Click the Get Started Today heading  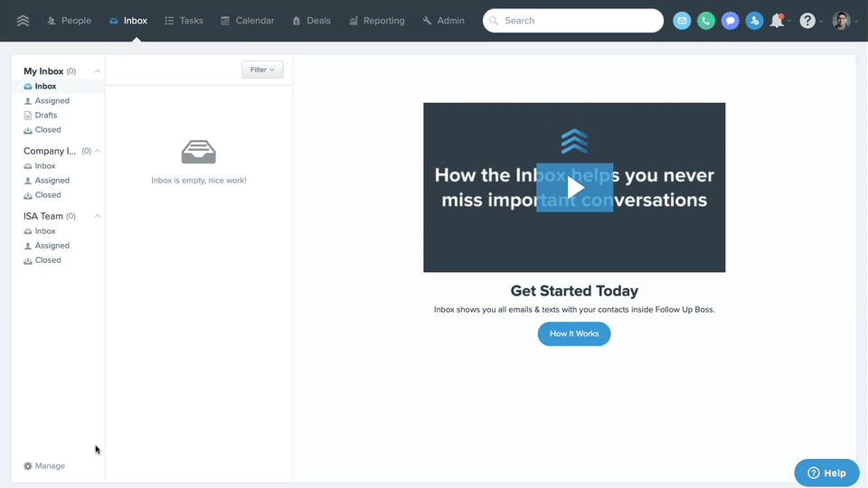point(574,290)
